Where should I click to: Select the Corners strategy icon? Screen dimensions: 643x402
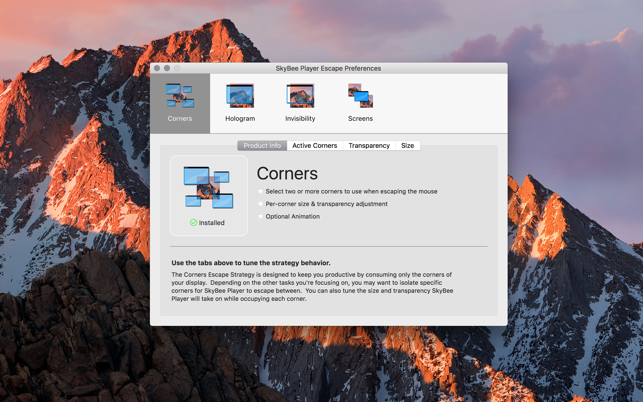[x=180, y=103]
